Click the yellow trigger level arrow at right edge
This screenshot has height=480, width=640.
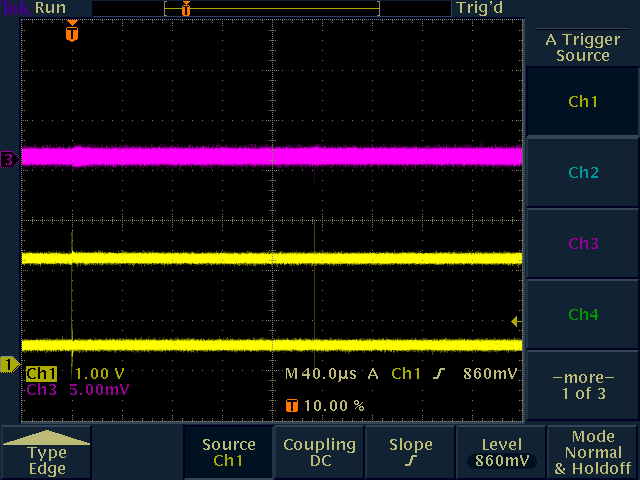pos(515,321)
